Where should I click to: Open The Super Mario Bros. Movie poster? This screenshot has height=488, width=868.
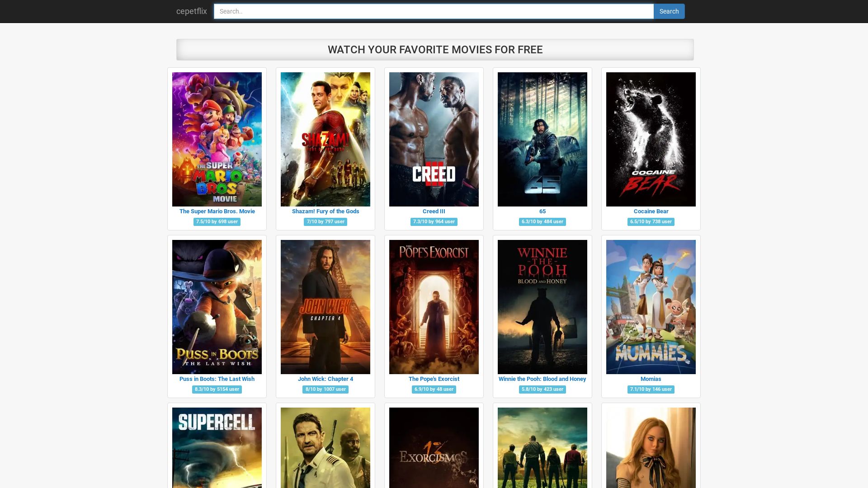[217, 139]
